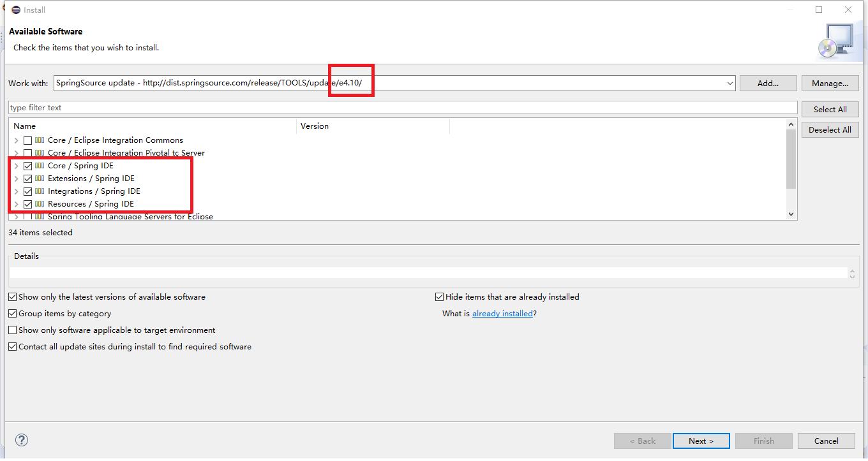Maximize the Install dialog window
Viewport: 868px width, 461px height.
819,10
